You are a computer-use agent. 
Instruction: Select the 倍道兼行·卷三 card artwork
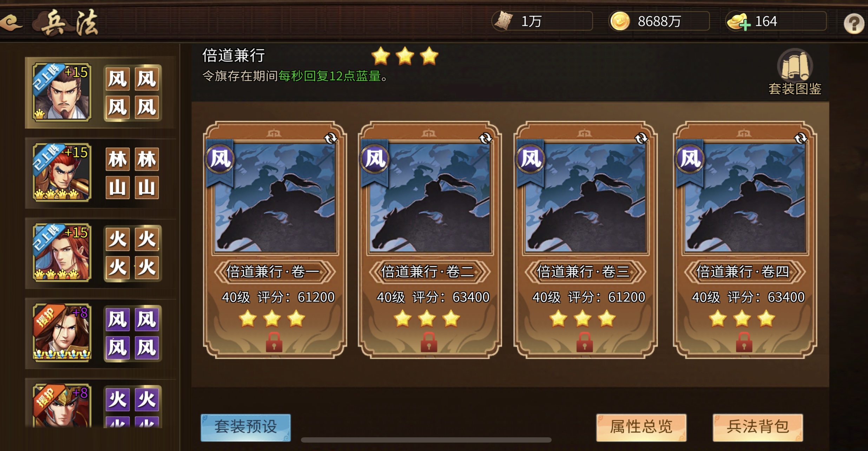coord(585,198)
